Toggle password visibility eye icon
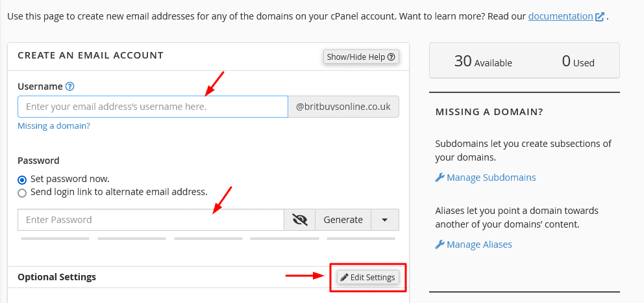 (x=299, y=220)
